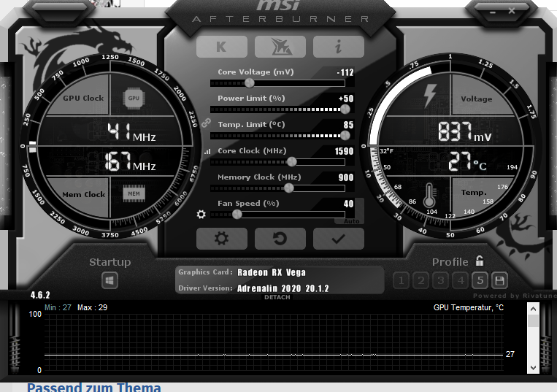Screen dimensions: 557x392
Task: Toggle the Windows startup icon
Action: click(110, 280)
